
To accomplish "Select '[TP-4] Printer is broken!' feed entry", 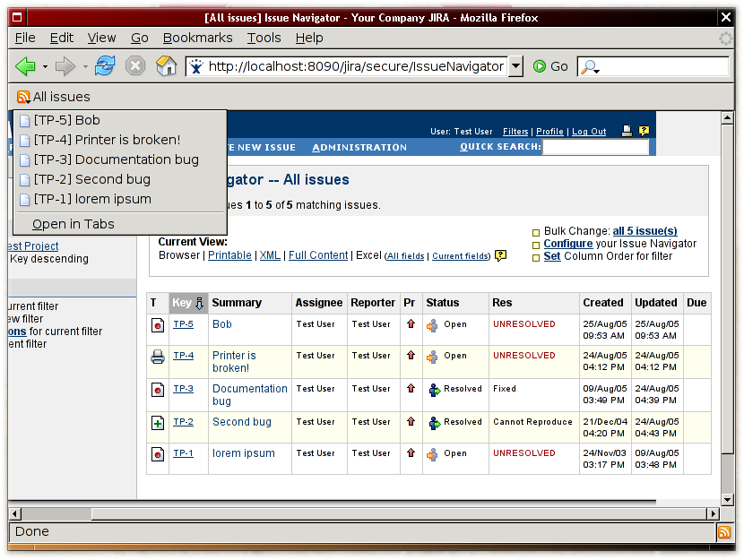I will coord(120,140).
